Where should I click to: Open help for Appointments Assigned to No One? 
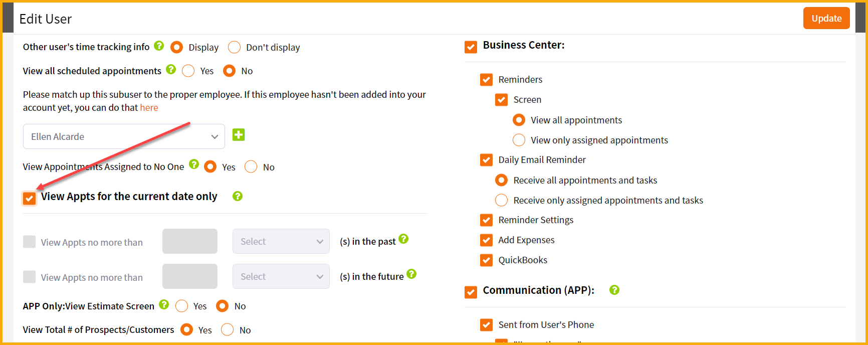194,164
